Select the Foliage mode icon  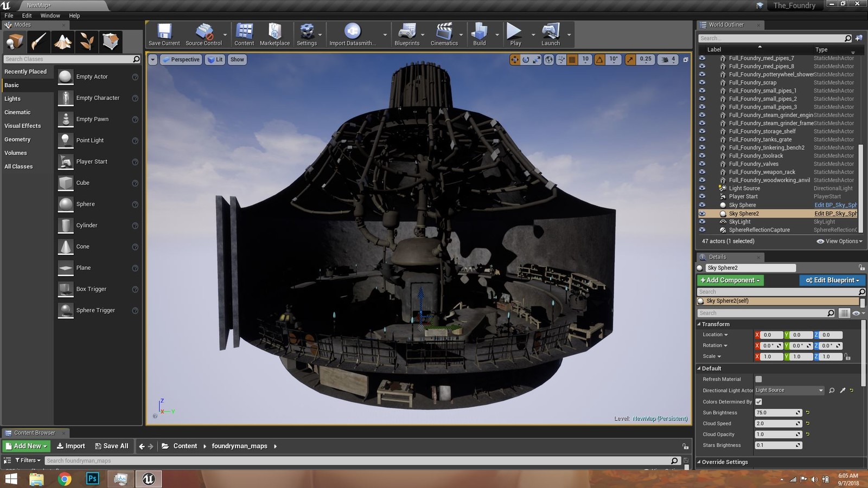(x=86, y=41)
